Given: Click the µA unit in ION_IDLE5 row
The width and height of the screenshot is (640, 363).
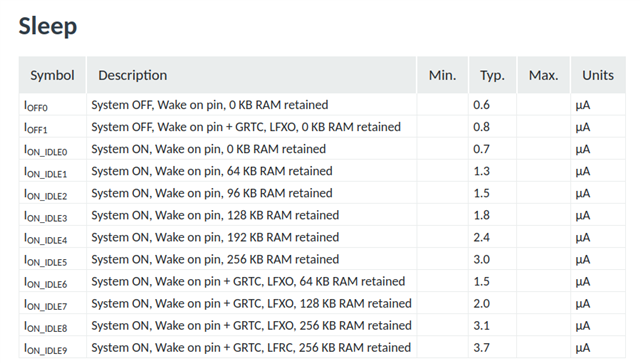Looking at the screenshot, I should tap(583, 260).
